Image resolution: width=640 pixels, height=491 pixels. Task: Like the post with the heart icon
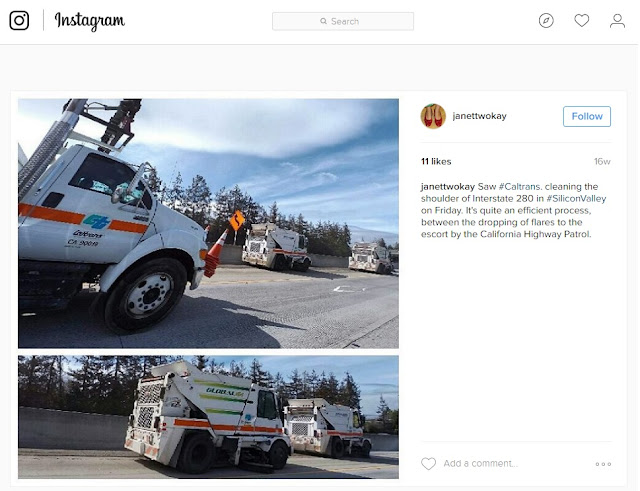429,464
